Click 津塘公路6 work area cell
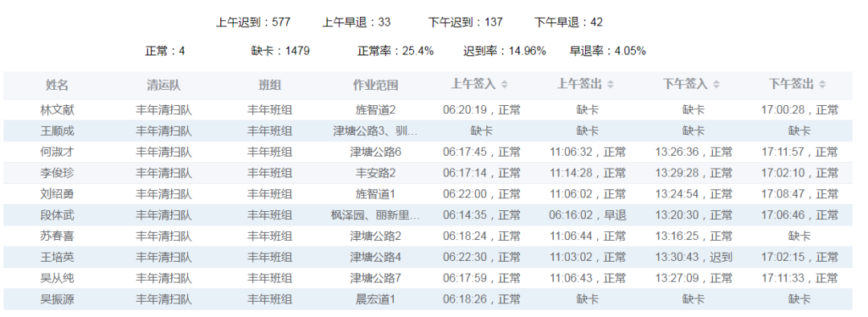The height and width of the screenshot is (317, 868). (x=376, y=152)
